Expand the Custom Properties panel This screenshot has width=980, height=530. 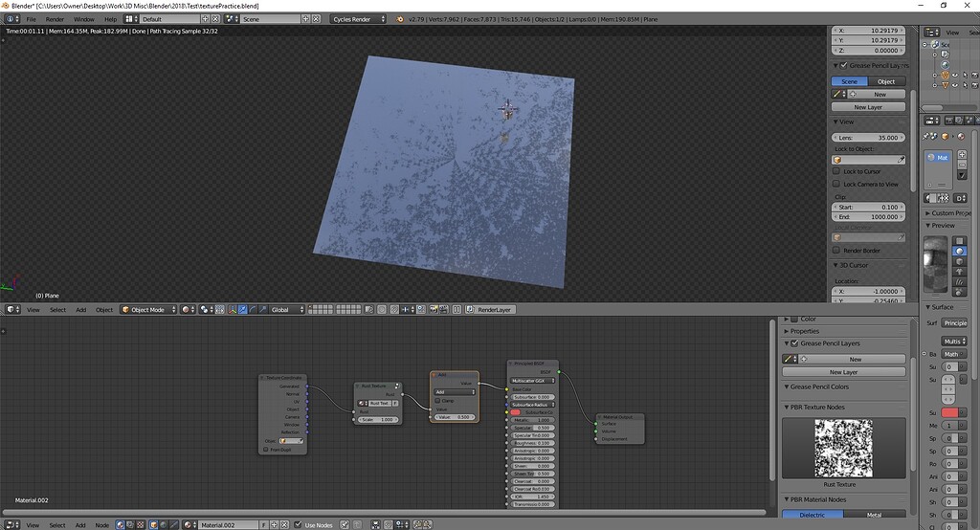click(x=928, y=213)
